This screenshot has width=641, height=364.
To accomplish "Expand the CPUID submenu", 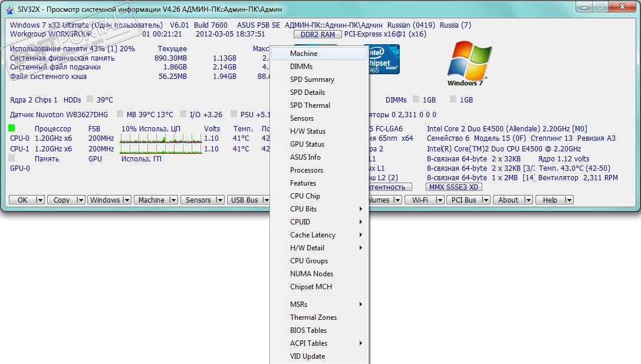I will pyautogui.click(x=360, y=222).
